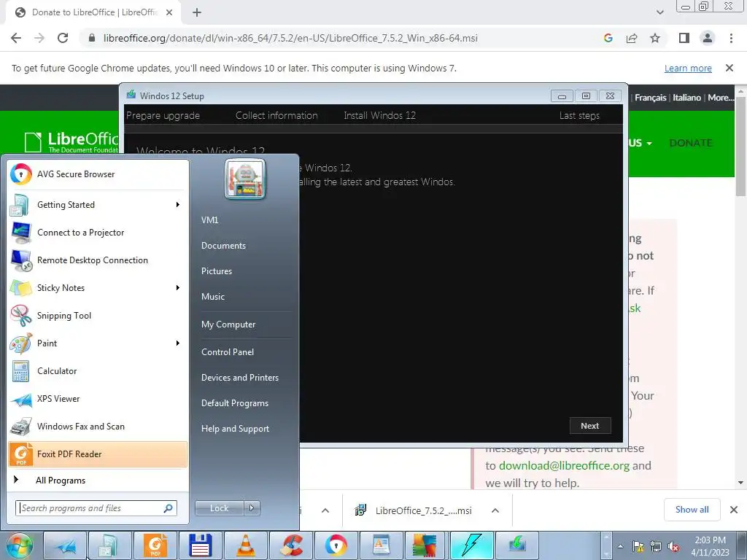The image size is (747, 560).
Task: Launch Foxit PDF Reader from Start menu
Action: [x=98, y=454]
